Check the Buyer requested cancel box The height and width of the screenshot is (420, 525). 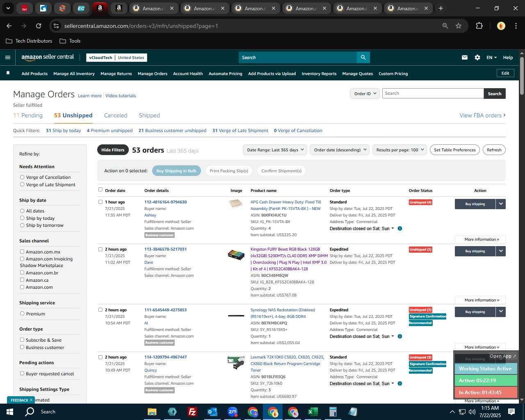point(22,374)
